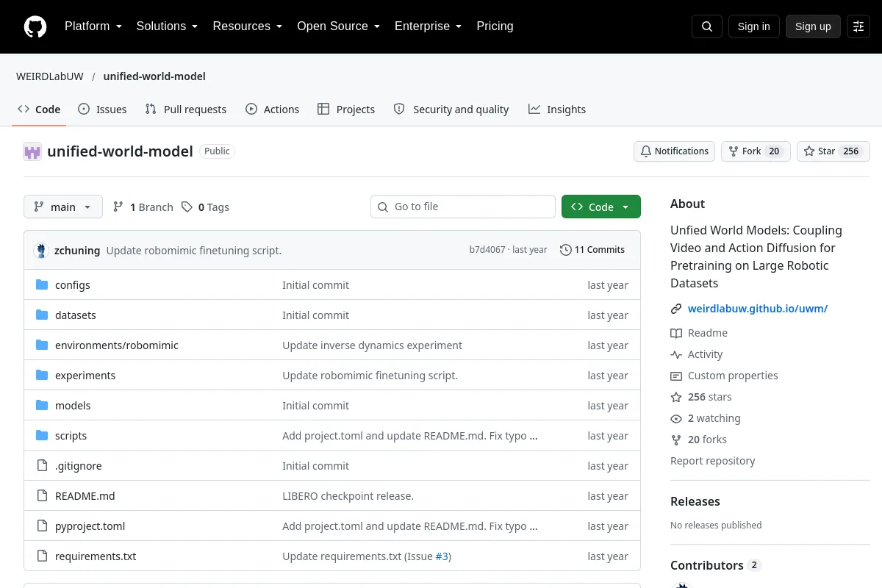This screenshot has height=588, width=882.
Task: Switch to the Actions tab
Action: click(273, 110)
